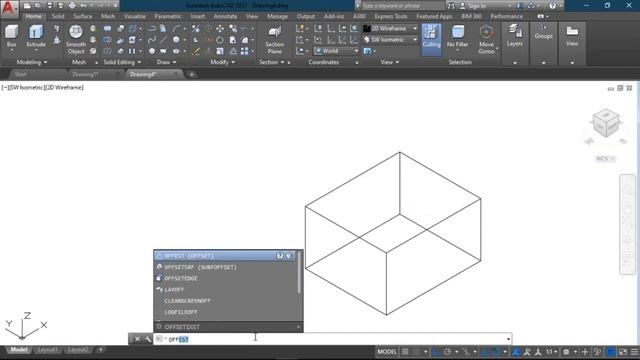Toggle polar tracking in status bar

click(447, 351)
